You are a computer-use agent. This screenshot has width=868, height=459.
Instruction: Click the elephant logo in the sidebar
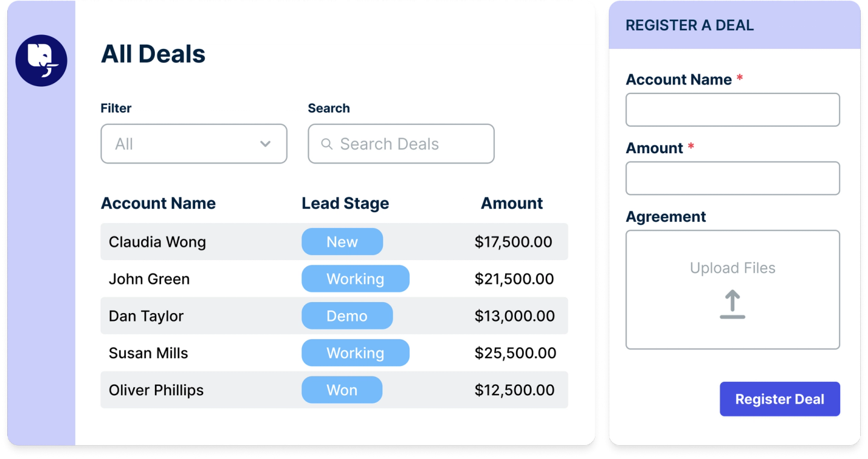click(41, 60)
